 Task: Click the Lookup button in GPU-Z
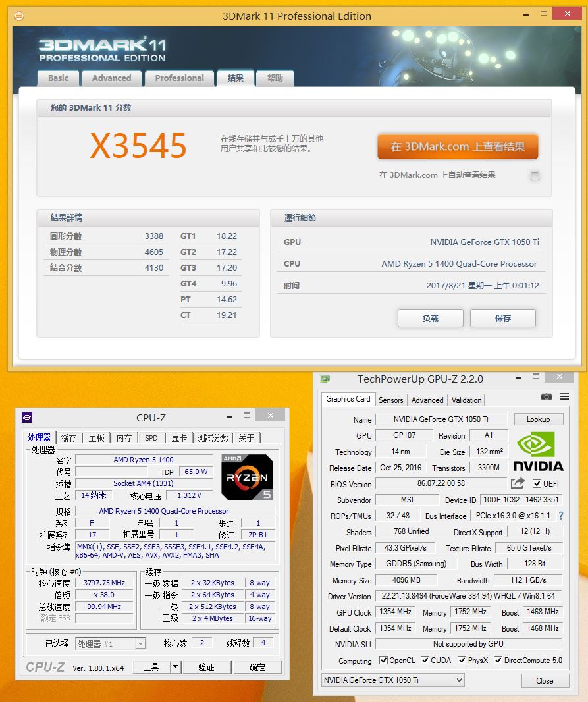pyautogui.click(x=539, y=419)
